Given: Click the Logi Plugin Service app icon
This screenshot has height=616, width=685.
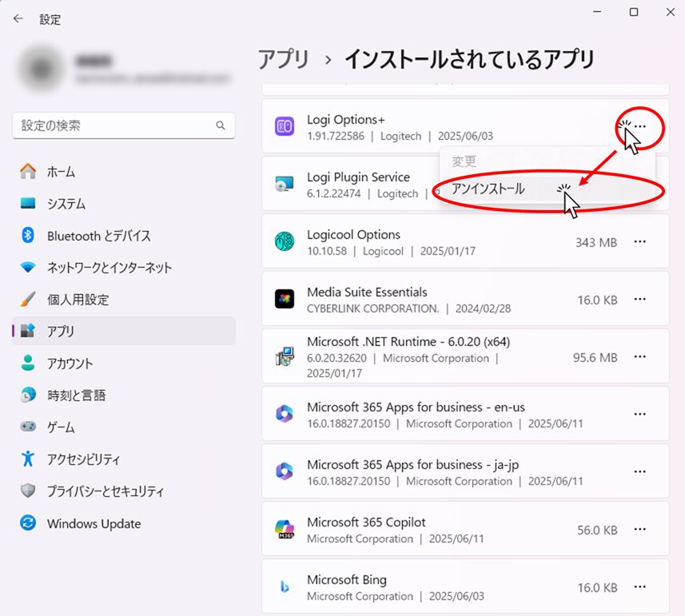Looking at the screenshot, I should [285, 185].
